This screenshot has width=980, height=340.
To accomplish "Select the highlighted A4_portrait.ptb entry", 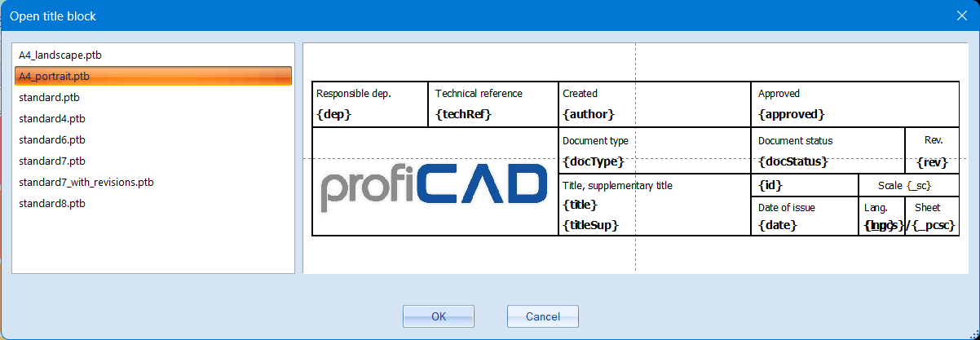I will [x=153, y=76].
